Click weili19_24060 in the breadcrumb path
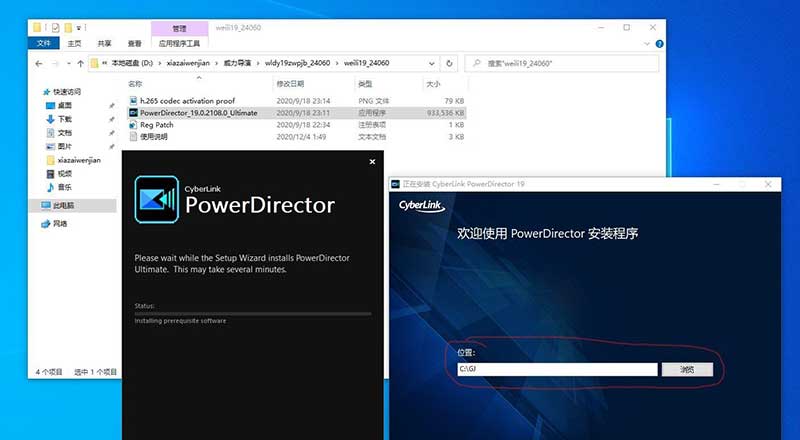800x440 pixels. 366,63
